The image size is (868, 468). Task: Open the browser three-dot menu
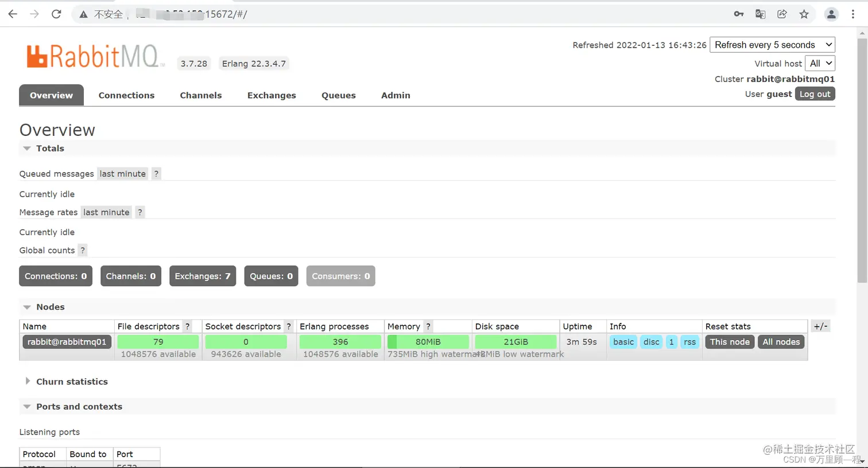pyautogui.click(x=853, y=14)
